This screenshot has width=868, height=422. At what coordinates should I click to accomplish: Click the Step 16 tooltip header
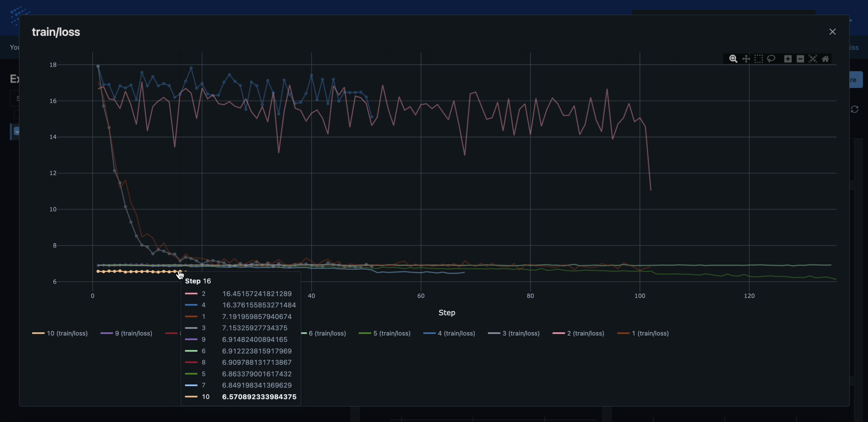[198, 281]
